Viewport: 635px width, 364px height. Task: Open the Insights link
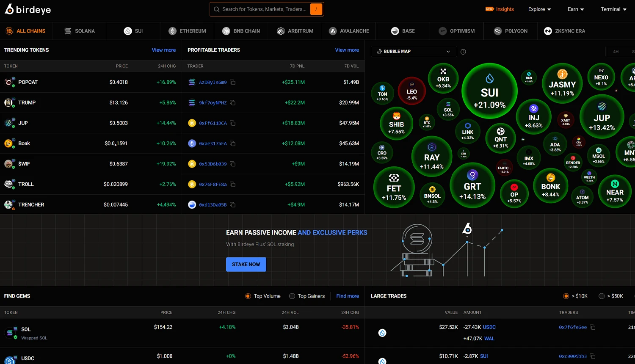(500, 9)
